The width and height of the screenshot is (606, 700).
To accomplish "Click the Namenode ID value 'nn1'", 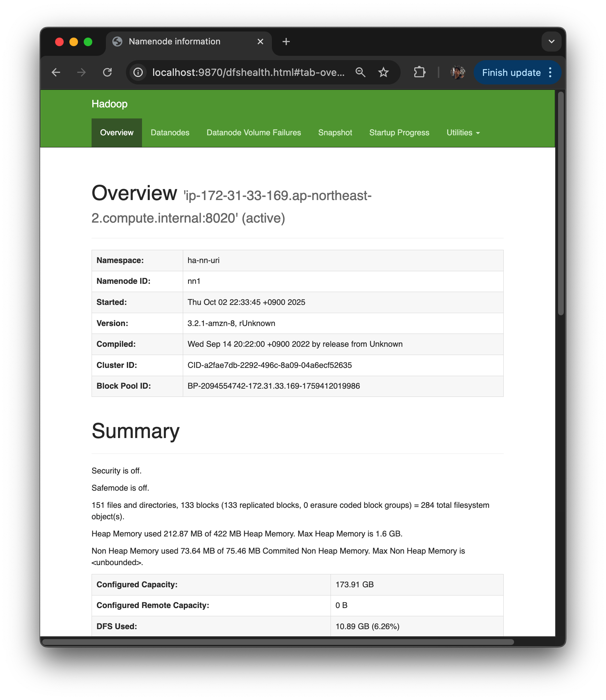I will tap(194, 281).
